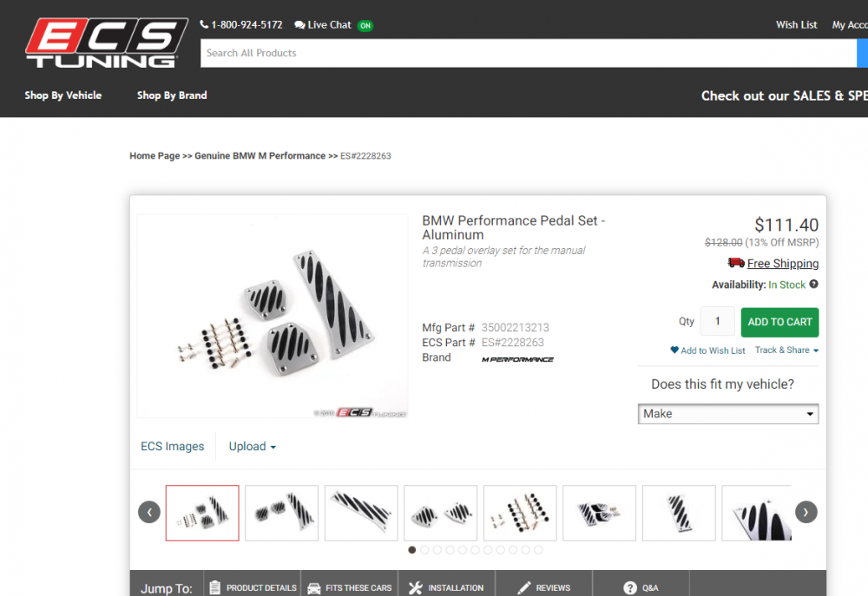Click the second carousel page dot

[x=424, y=549]
